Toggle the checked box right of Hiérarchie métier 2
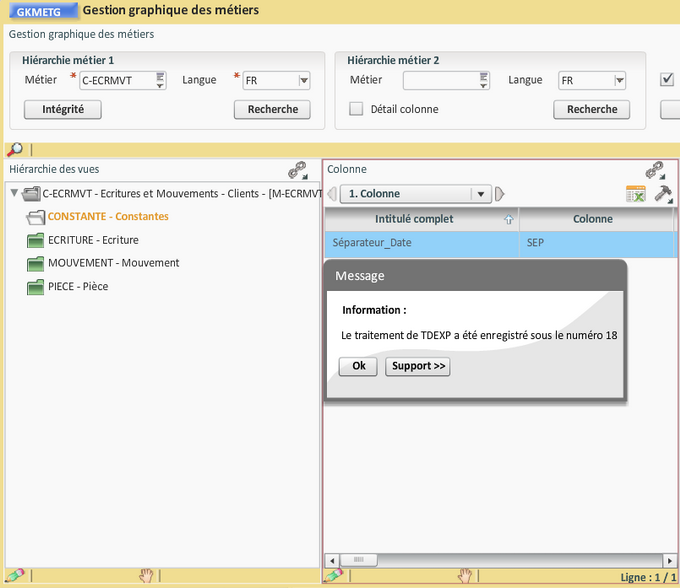 (667, 80)
